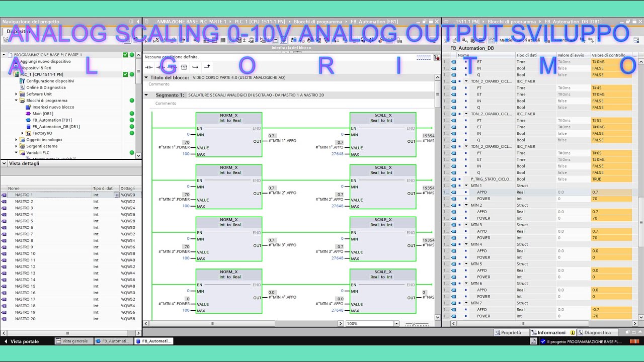
Task: Collapse the Vista dettagli panel
Action: (x=4, y=163)
